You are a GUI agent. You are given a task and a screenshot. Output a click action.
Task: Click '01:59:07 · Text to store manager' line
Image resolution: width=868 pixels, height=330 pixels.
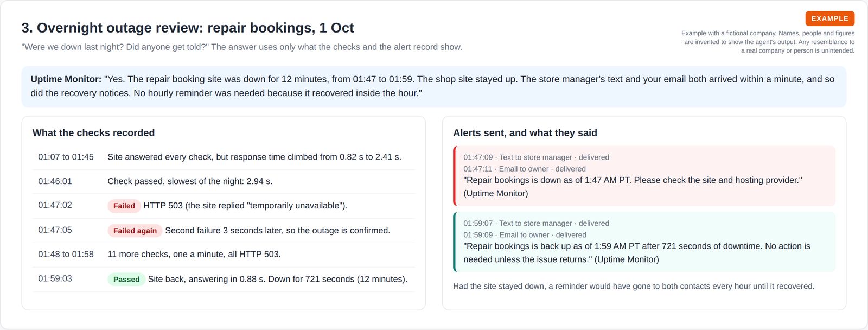point(536,223)
